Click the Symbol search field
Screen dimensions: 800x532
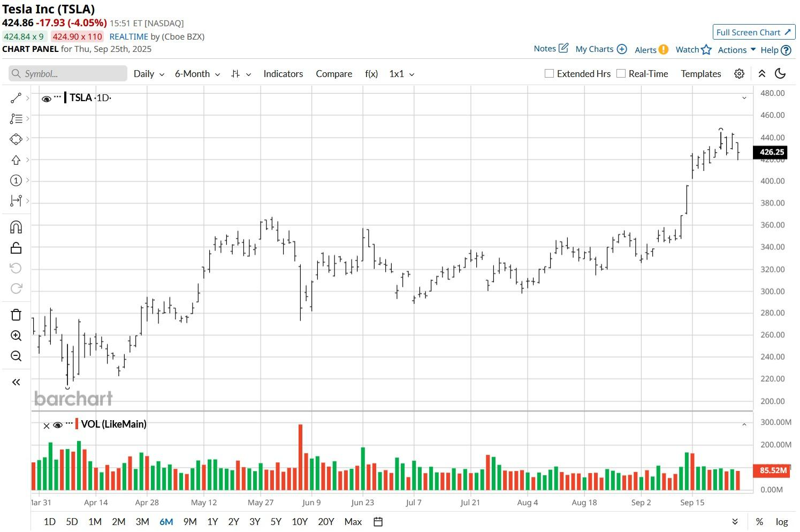coord(68,74)
